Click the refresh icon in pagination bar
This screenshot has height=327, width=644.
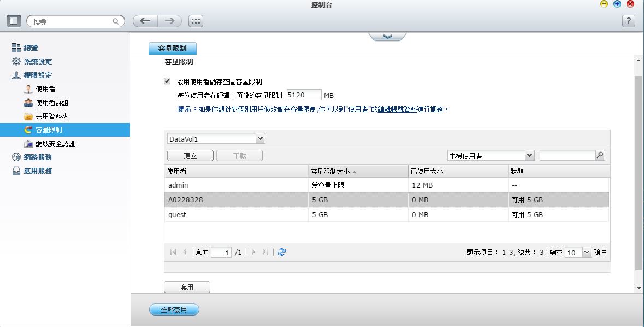tap(282, 252)
